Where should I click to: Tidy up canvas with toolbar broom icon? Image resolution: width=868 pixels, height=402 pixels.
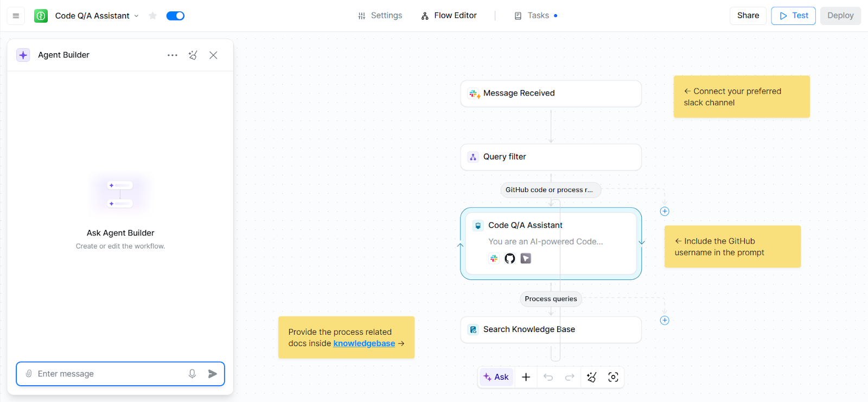pyautogui.click(x=591, y=377)
